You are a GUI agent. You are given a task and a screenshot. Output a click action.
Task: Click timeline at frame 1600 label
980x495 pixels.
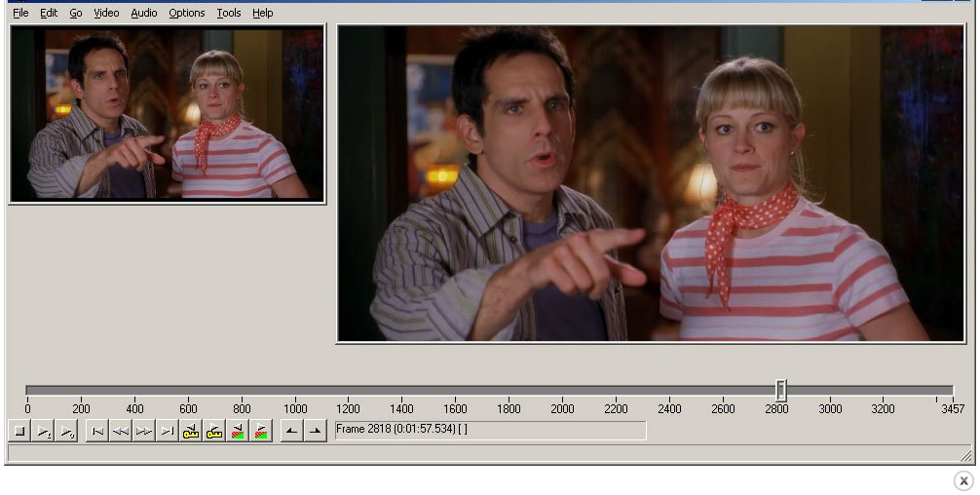455,408
